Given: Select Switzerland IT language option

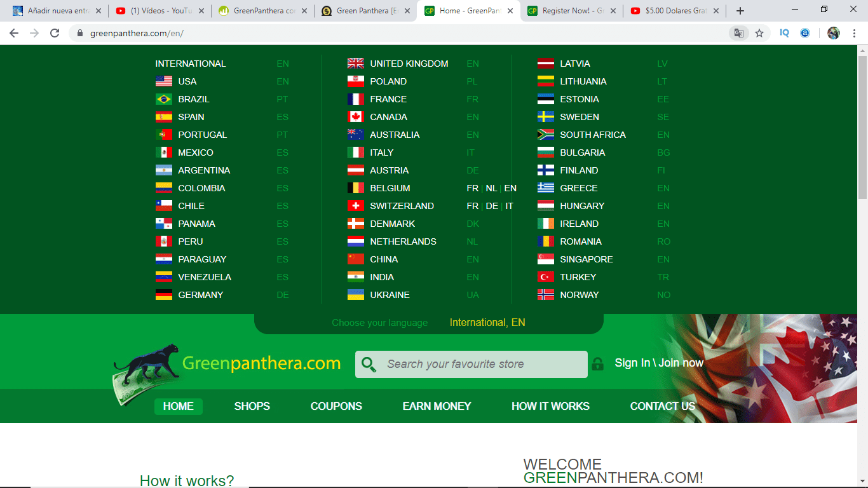Looking at the screenshot, I should [x=509, y=206].
